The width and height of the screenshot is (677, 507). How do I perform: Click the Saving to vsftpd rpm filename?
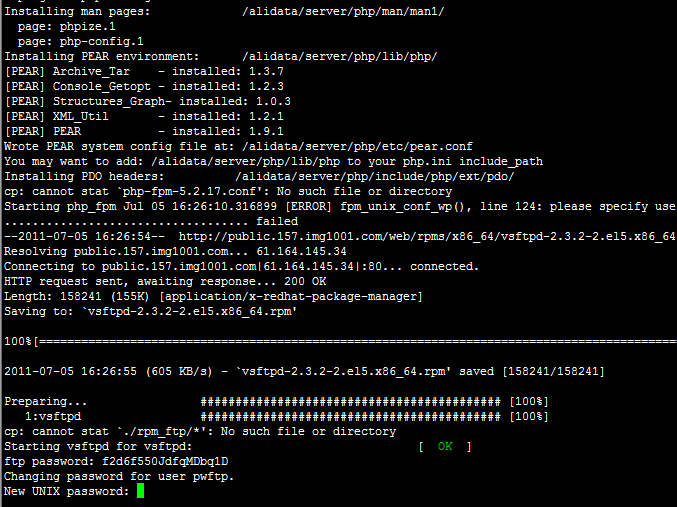point(190,311)
